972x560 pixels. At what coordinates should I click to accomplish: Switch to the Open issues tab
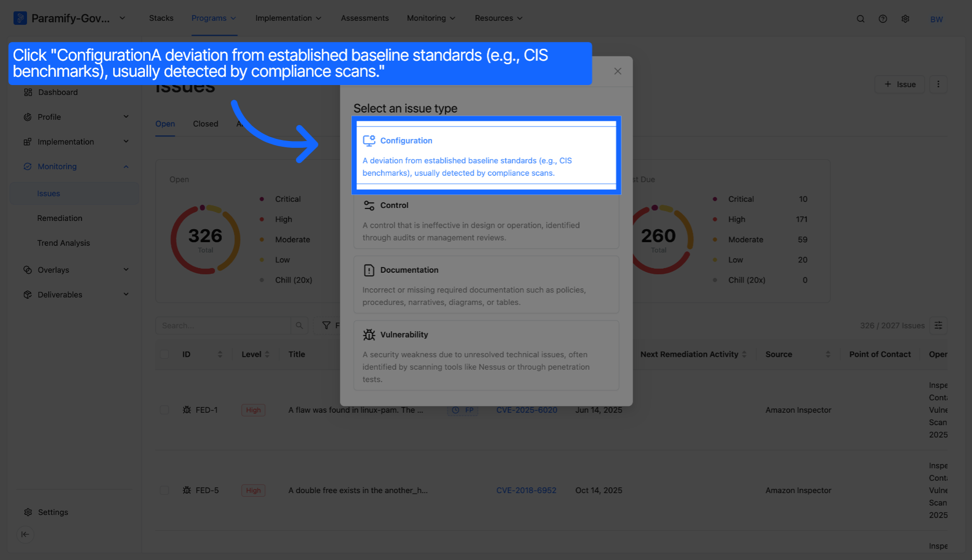[x=165, y=124]
